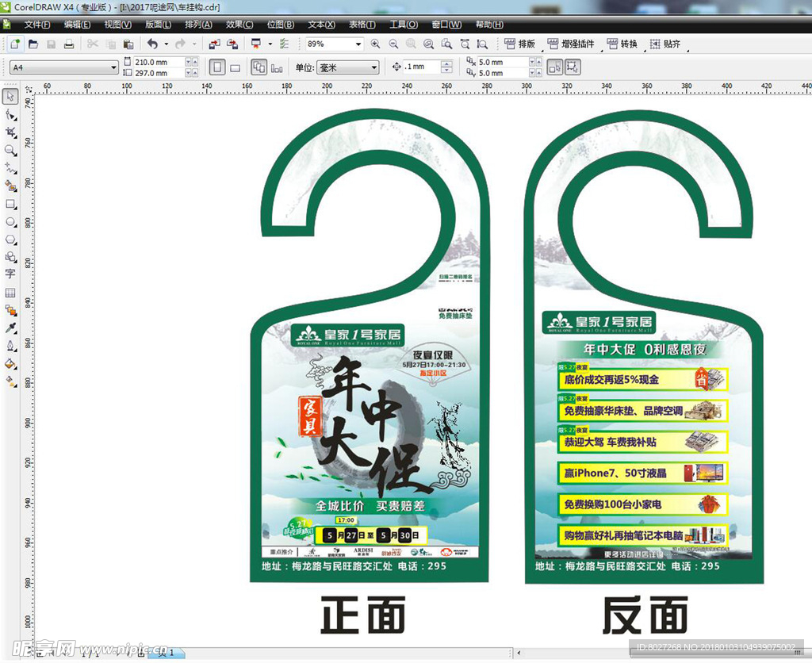Toggle apply layout to all pages
The image size is (812, 663).
click(259, 68)
